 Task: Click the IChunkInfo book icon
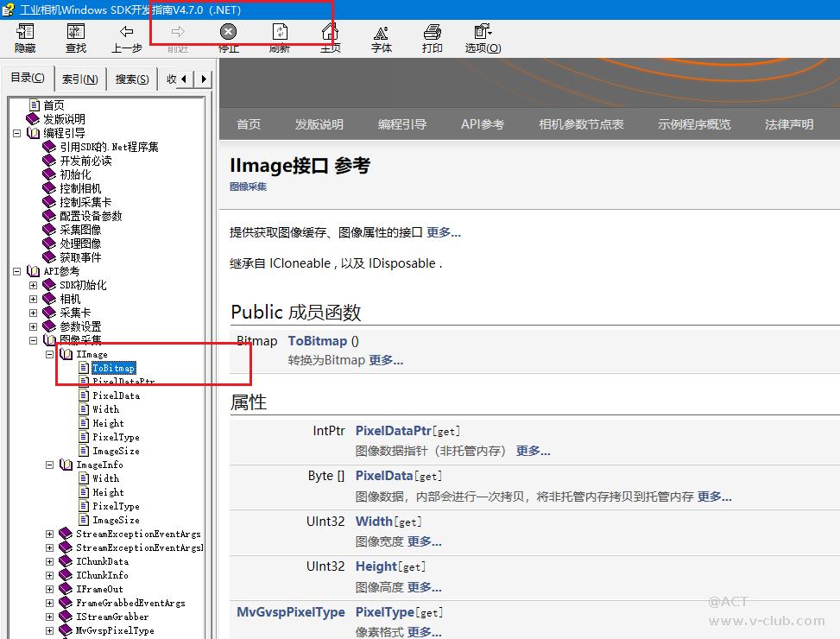[66, 575]
